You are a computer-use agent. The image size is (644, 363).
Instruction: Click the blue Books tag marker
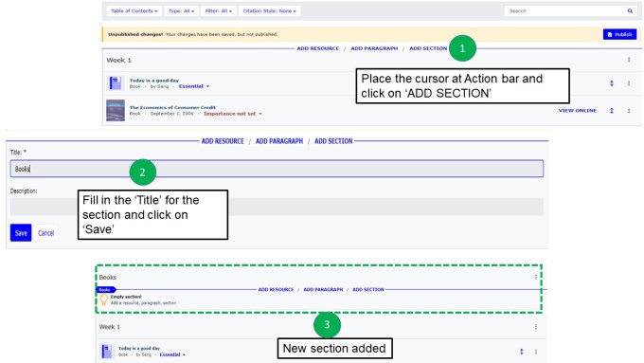106,290
